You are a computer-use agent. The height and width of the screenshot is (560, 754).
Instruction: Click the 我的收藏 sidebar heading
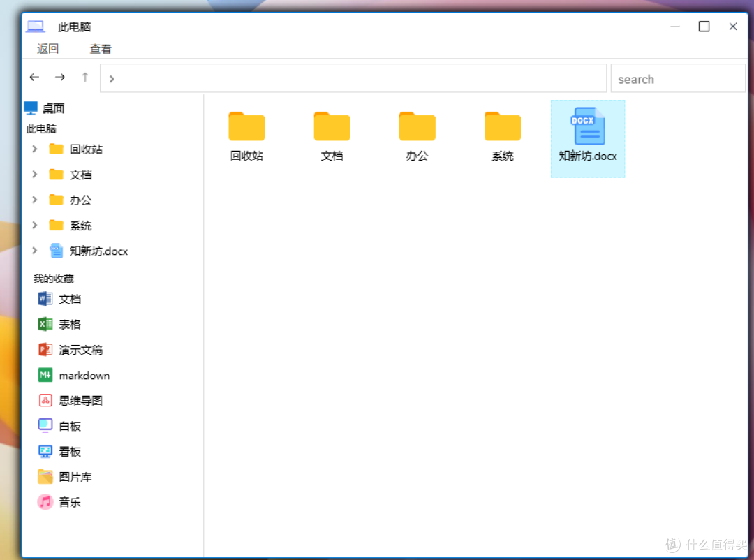coord(53,279)
